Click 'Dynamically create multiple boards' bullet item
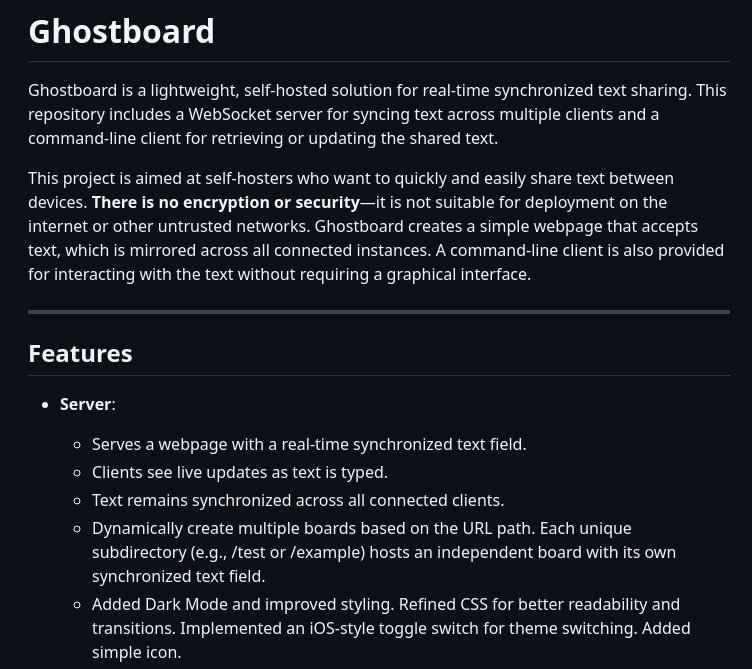752x669 pixels. [x=384, y=552]
